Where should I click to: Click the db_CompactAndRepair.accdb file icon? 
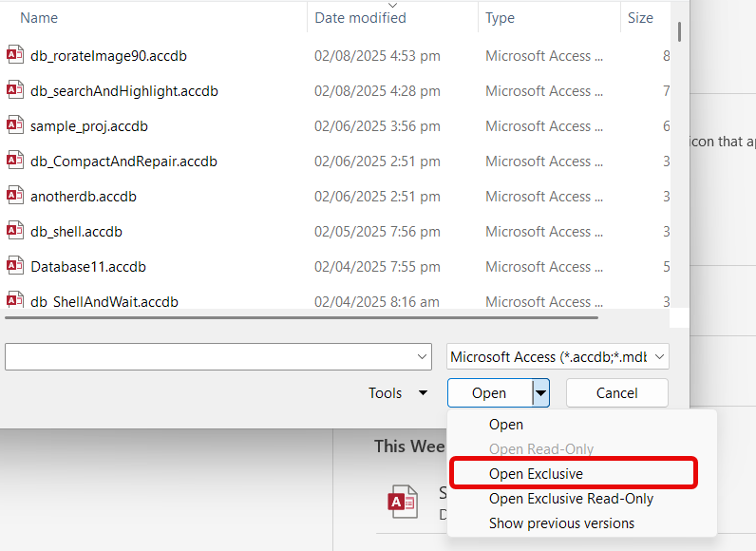[14, 161]
